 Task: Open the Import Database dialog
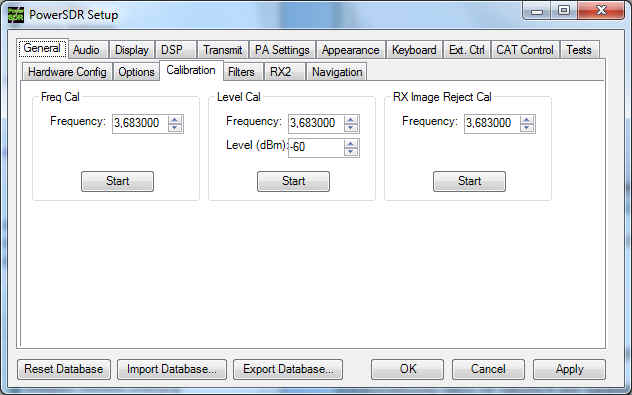[x=172, y=369]
